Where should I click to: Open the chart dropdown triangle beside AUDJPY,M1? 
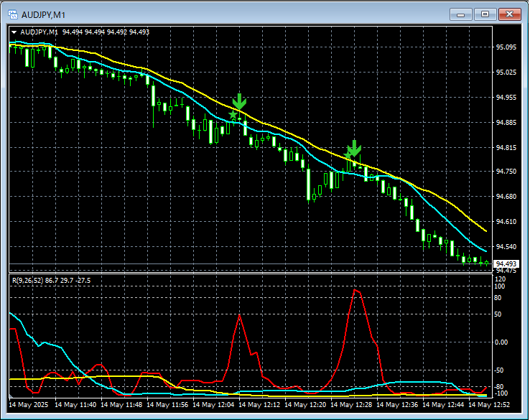tap(14, 32)
